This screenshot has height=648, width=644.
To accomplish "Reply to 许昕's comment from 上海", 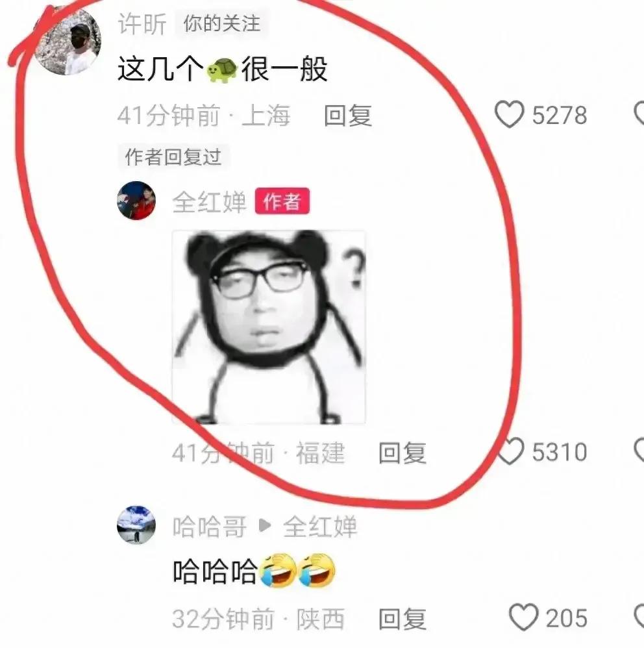I will [x=348, y=116].
